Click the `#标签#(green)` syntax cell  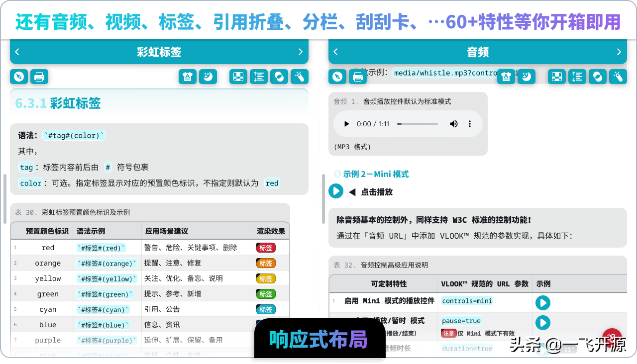tap(105, 294)
